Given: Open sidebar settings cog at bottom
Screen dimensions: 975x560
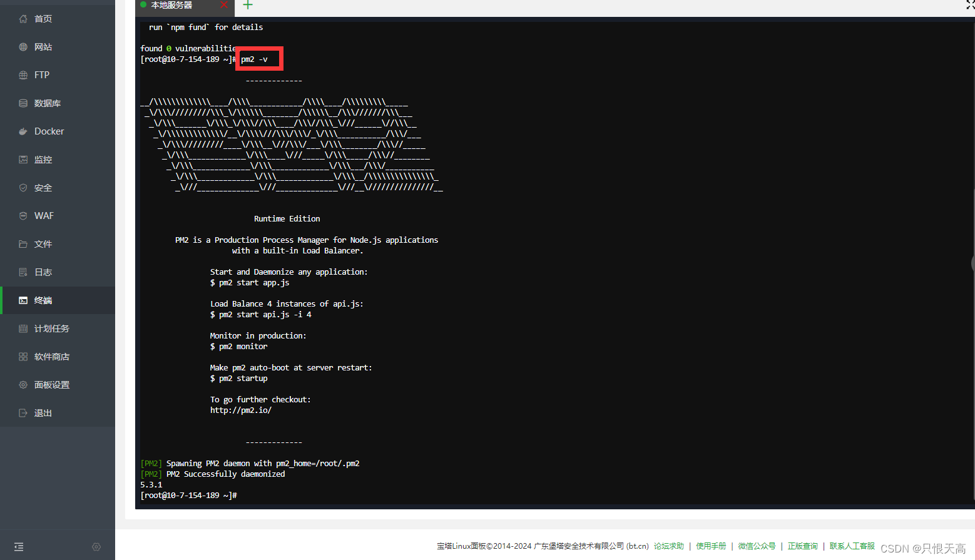Looking at the screenshot, I should tap(96, 547).
